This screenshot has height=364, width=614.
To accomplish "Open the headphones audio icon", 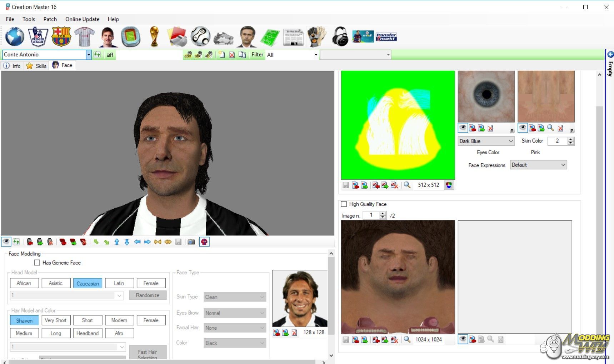I will click(x=340, y=37).
